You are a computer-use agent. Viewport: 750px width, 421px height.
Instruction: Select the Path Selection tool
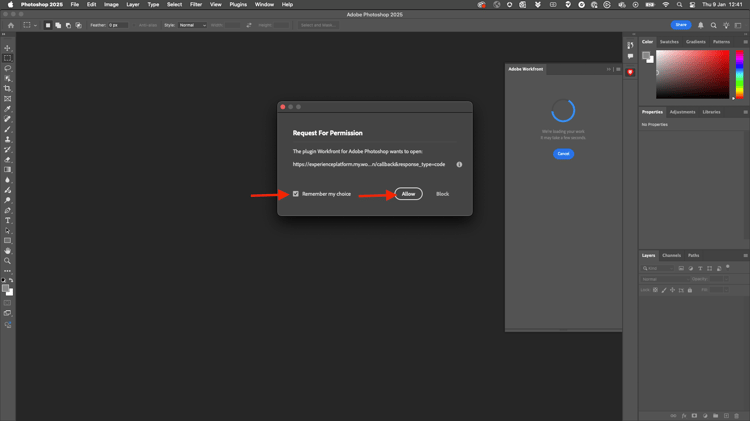pos(7,231)
